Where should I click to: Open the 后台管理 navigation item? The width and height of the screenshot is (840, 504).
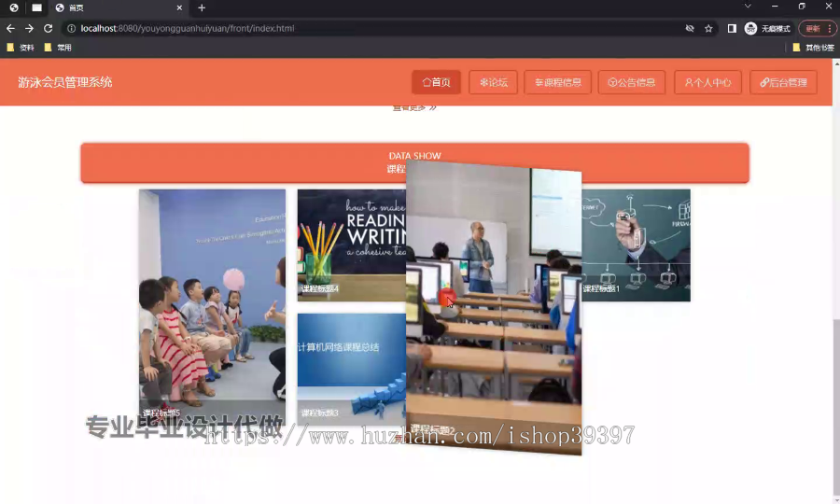tap(783, 82)
